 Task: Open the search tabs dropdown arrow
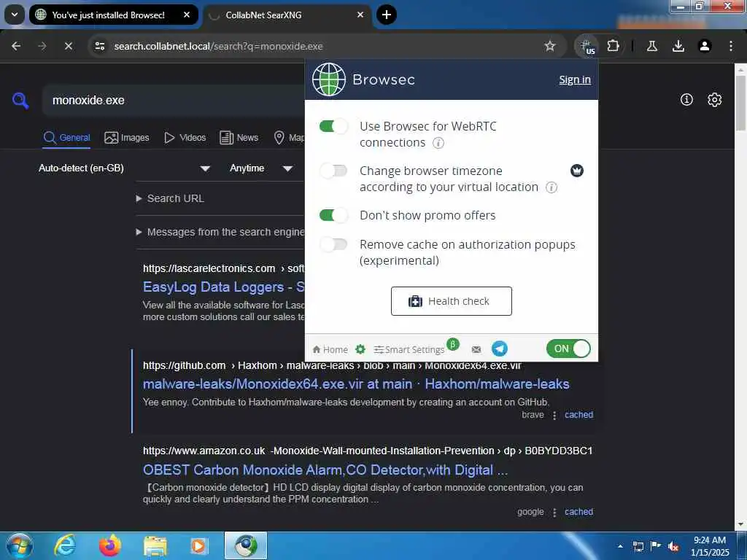[15, 15]
